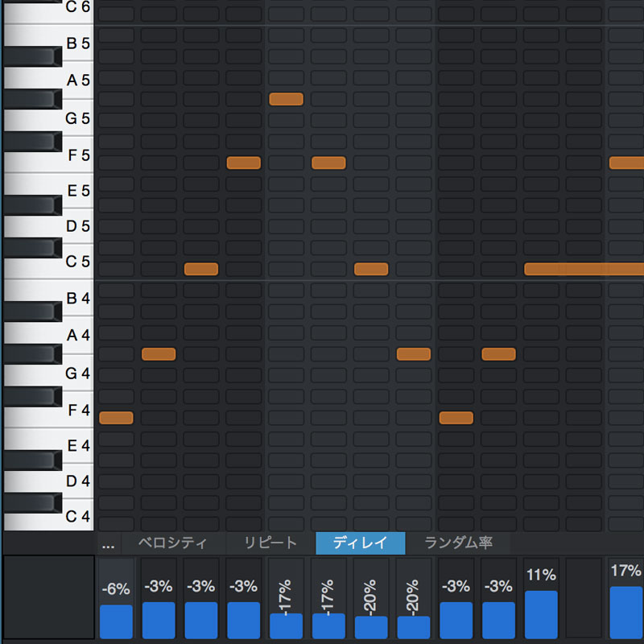Toggle off the F5 note on step 6

(328, 163)
